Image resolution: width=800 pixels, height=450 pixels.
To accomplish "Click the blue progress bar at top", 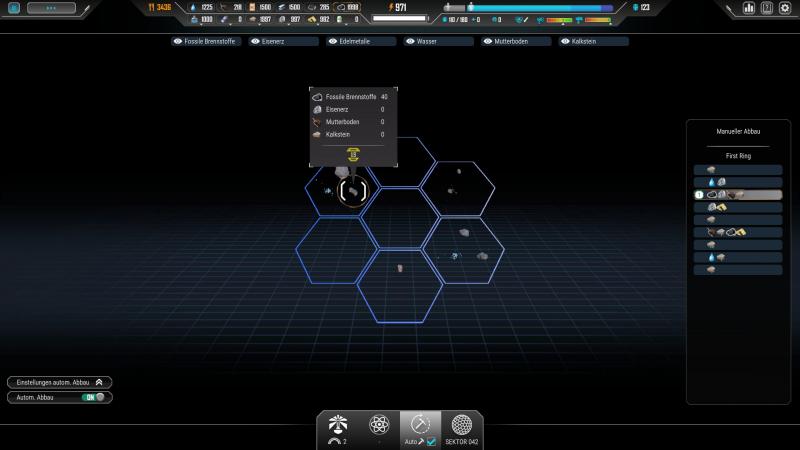I will [x=540, y=8].
